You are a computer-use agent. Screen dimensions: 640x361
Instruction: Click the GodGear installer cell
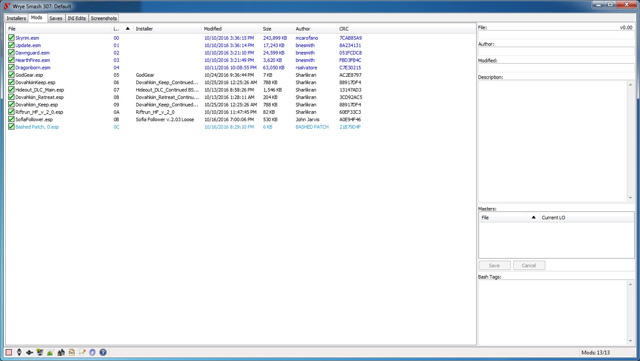[145, 75]
